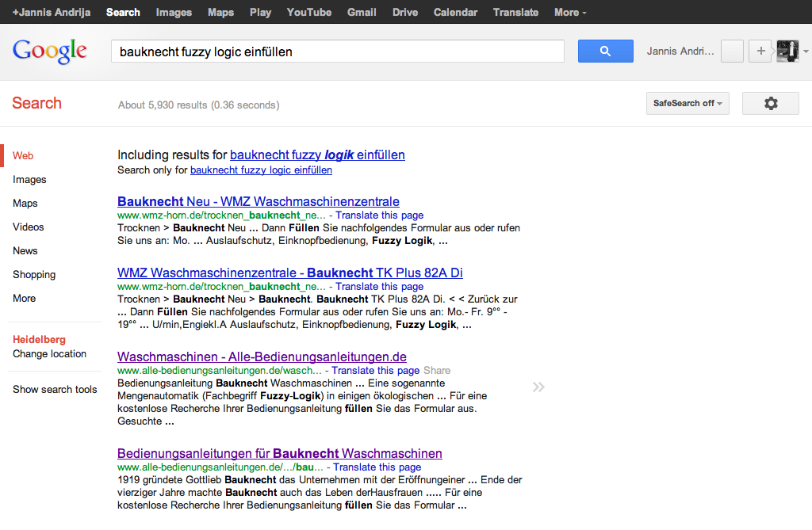Search only for 'bauknecht fuzzy logic einfüllen'
The height and width of the screenshot is (530, 812).
[261, 170]
